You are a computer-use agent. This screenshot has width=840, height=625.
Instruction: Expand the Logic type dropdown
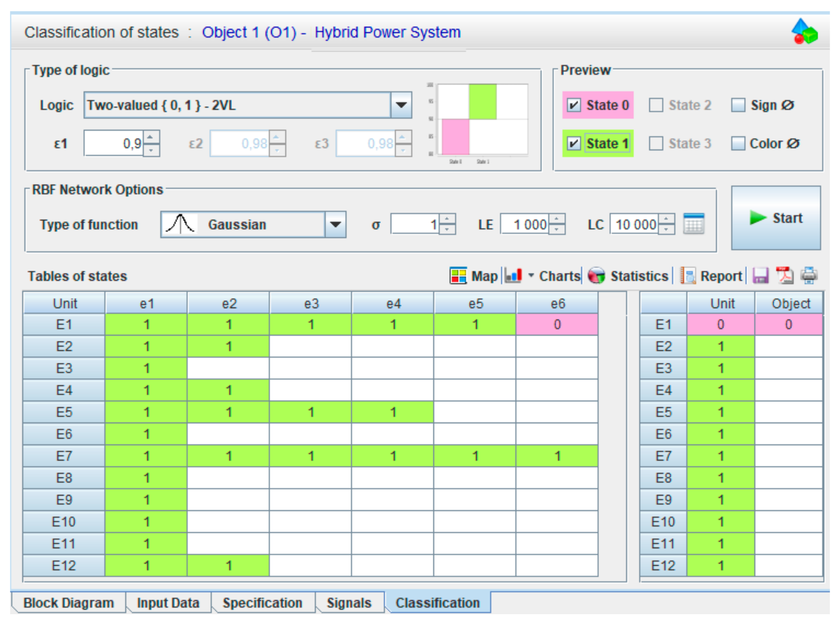401,105
